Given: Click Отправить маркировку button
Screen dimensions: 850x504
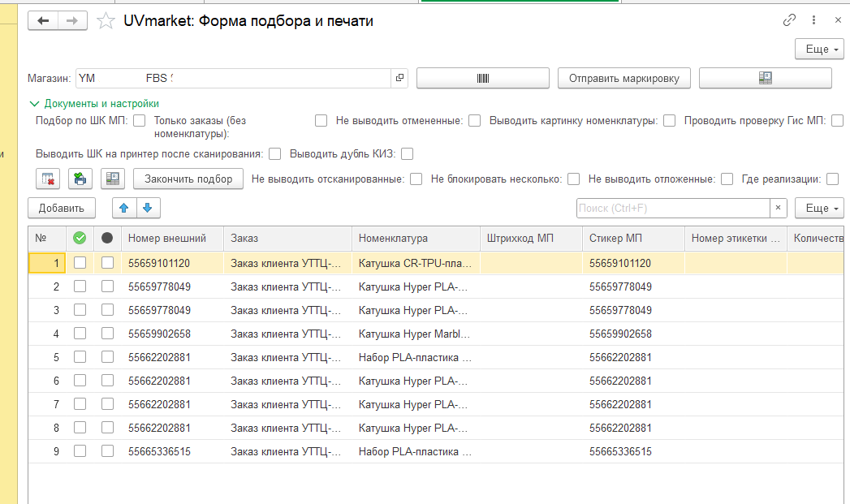Looking at the screenshot, I should pos(624,78).
